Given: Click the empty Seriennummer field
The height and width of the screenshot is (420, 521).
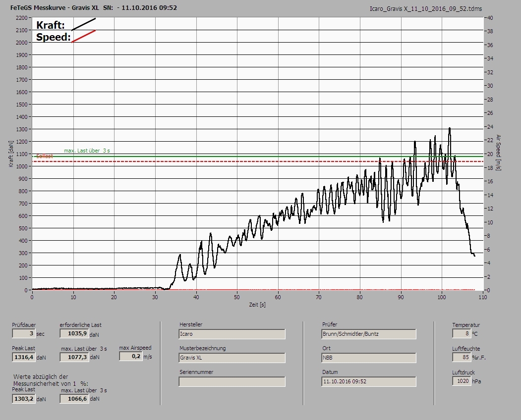Looking at the screenshot, I should pos(232,381).
